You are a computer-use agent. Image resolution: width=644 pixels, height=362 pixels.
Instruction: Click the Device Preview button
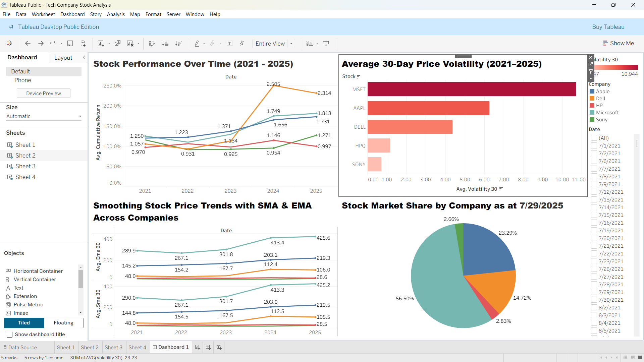pos(44,93)
